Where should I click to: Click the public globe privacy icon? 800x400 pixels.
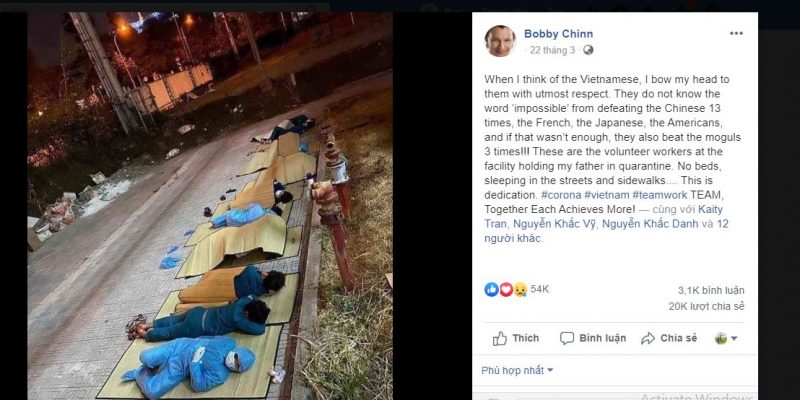(x=588, y=50)
